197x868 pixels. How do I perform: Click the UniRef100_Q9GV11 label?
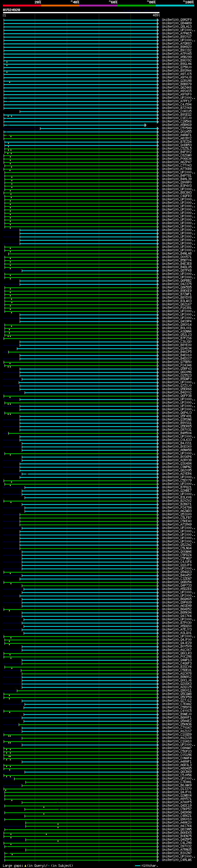click(177, 690)
